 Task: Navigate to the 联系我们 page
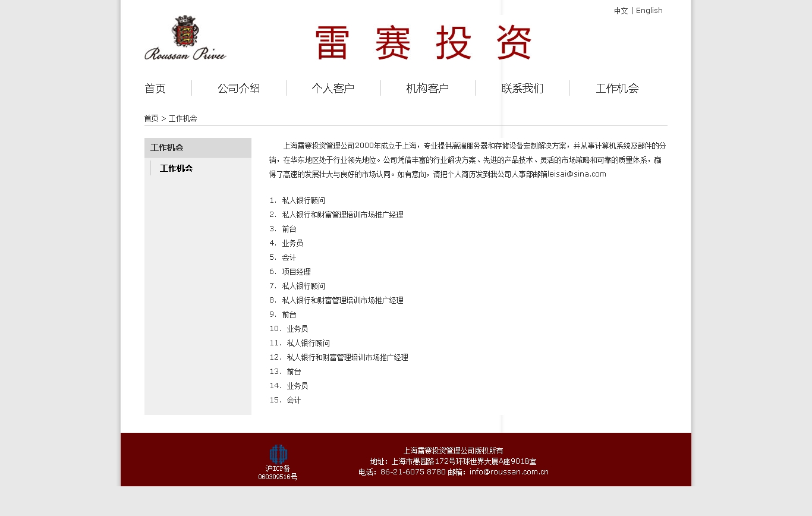pyautogui.click(x=522, y=89)
